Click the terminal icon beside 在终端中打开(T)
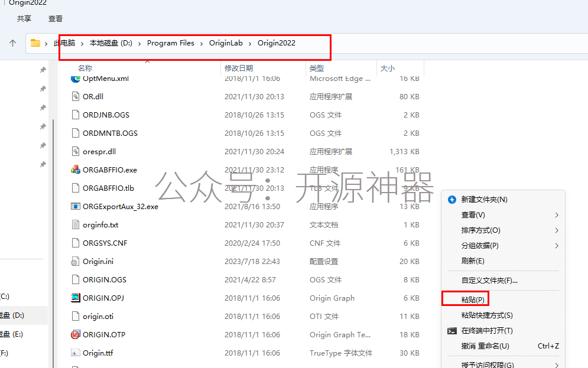 [x=452, y=331]
